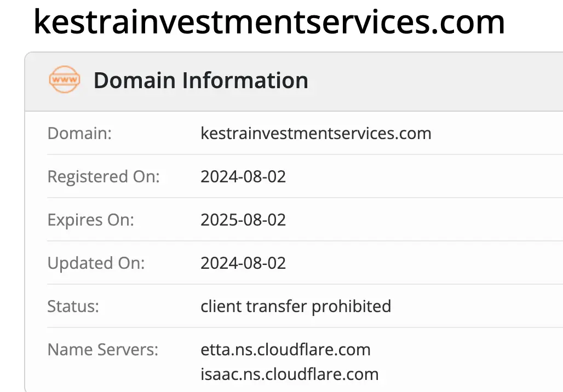Image resolution: width=563 pixels, height=392 pixels.
Task: Click the kestrainvestmentservices.com page title
Action: [269, 22]
